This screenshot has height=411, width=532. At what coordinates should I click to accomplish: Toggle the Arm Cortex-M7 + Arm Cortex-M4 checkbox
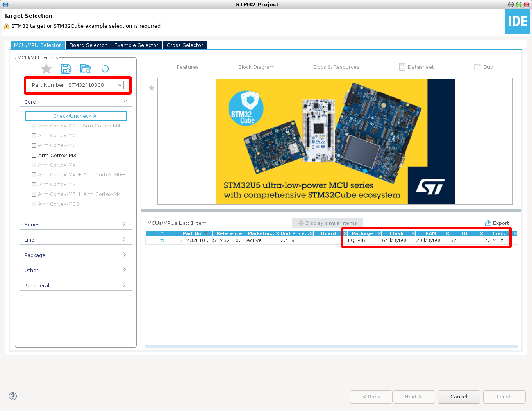(x=34, y=194)
